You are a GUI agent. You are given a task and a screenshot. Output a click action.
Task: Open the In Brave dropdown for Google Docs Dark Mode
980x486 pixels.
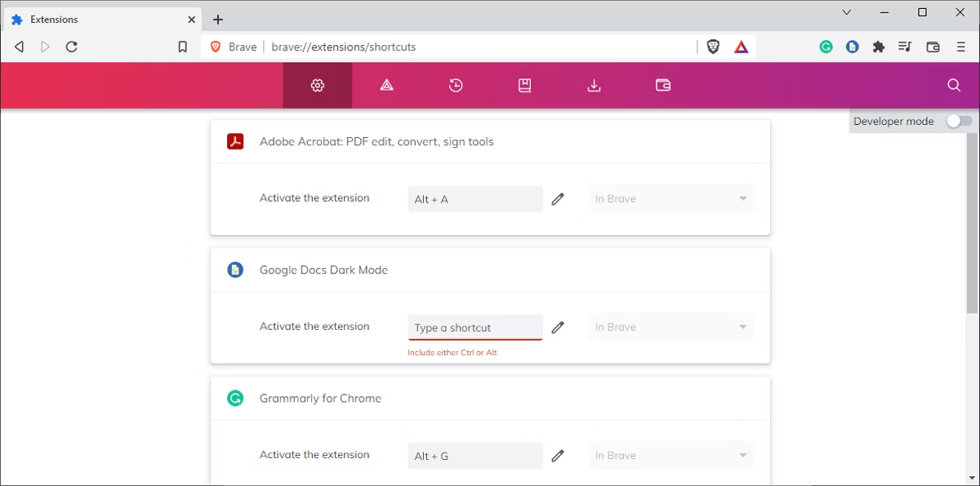coord(670,327)
